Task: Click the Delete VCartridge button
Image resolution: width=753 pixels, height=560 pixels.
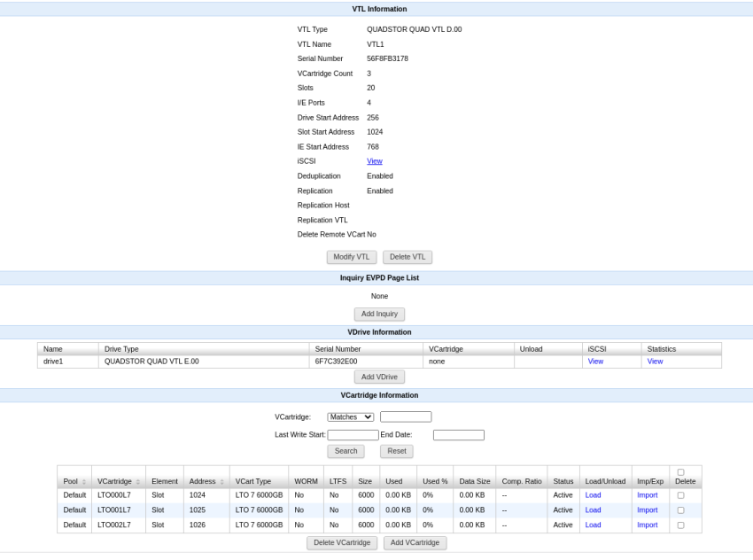Action: pyautogui.click(x=342, y=542)
